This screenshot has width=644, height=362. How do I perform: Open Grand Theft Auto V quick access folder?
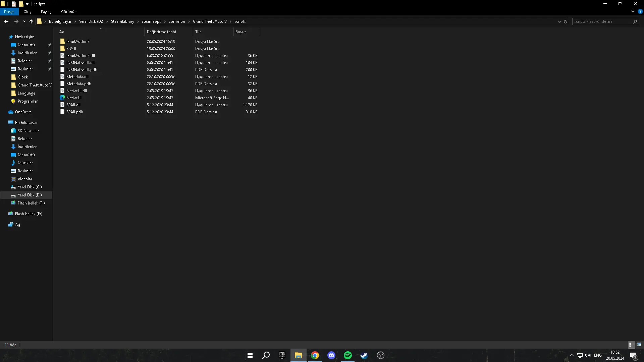pyautogui.click(x=35, y=85)
